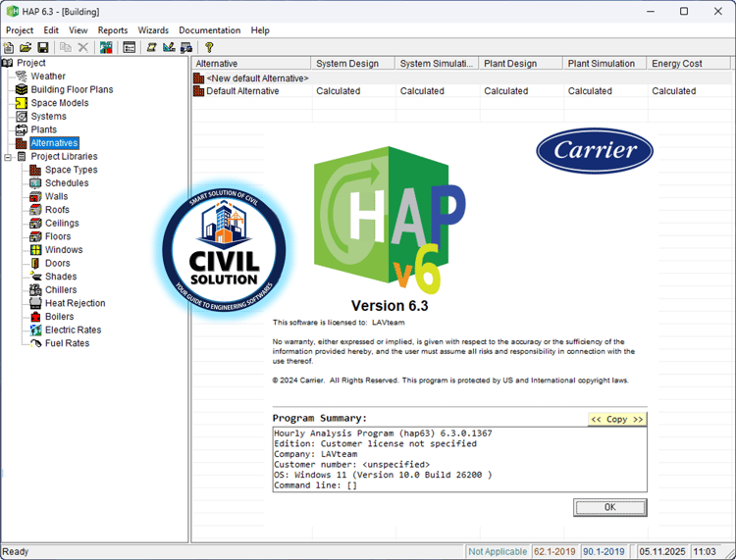Image resolution: width=736 pixels, height=560 pixels.
Task: Click Calculated under System Design
Action: (x=338, y=91)
